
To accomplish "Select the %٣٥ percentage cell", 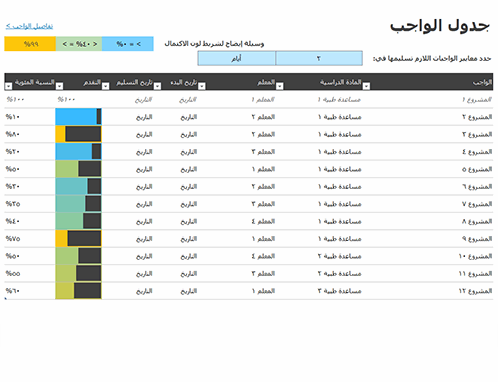I will [x=13, y=204].
